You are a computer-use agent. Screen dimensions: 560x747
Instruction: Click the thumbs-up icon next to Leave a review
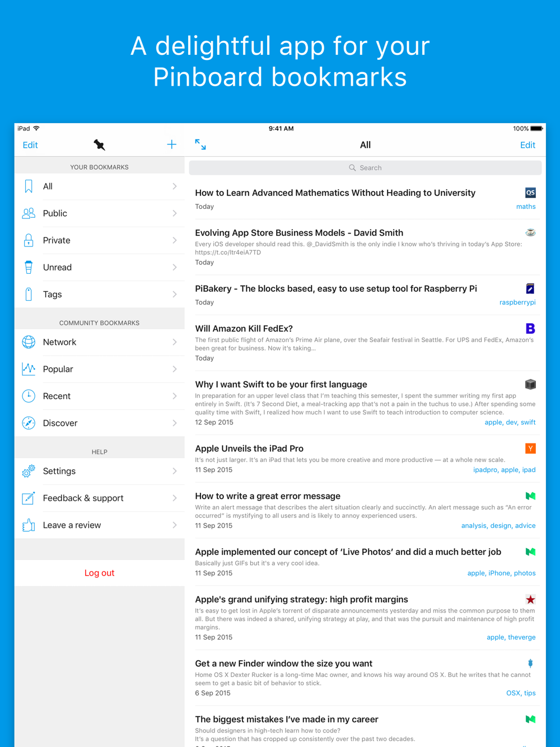coord(29,525)
